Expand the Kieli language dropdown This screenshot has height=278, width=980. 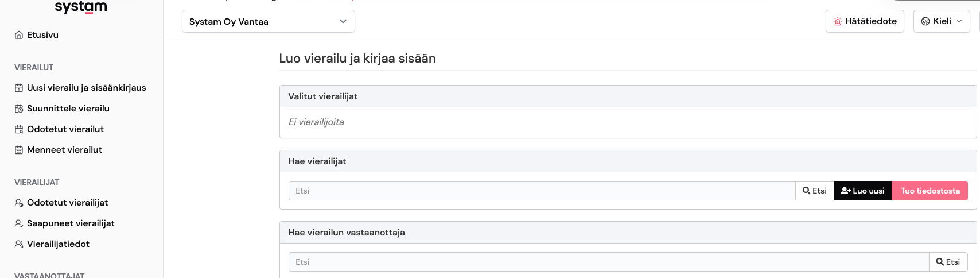tap(942, 21)
